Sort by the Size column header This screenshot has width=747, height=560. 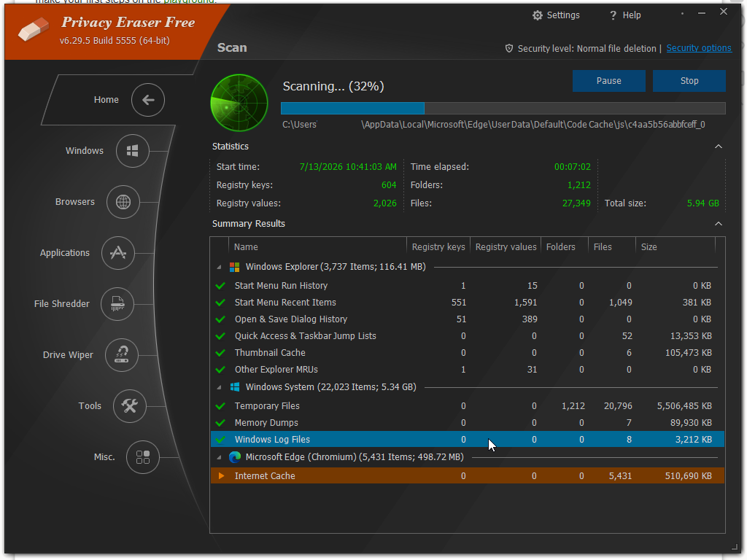[676, 247]
